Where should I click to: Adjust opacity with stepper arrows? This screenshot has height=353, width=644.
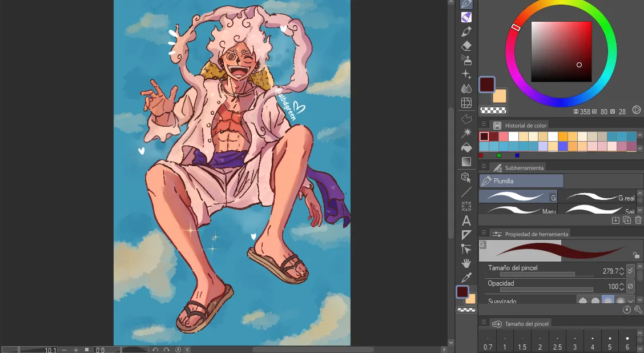(x=621, y=286)
